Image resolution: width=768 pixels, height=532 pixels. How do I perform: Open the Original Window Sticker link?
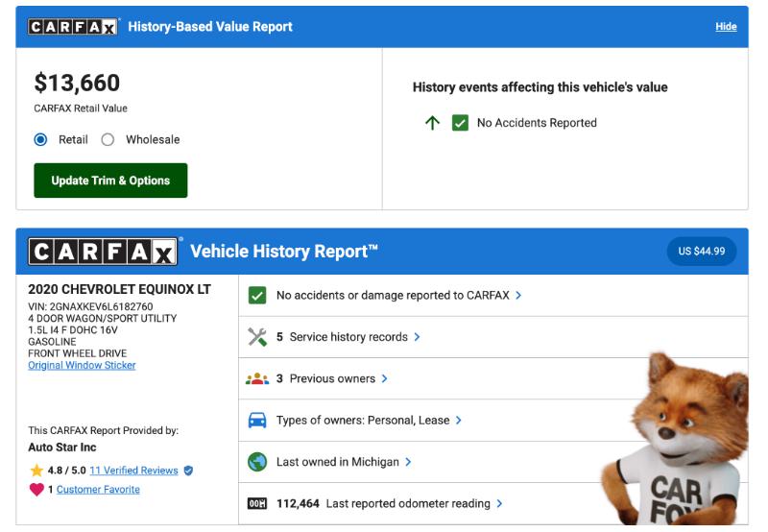pyautogui.click(x=82, y=365)
